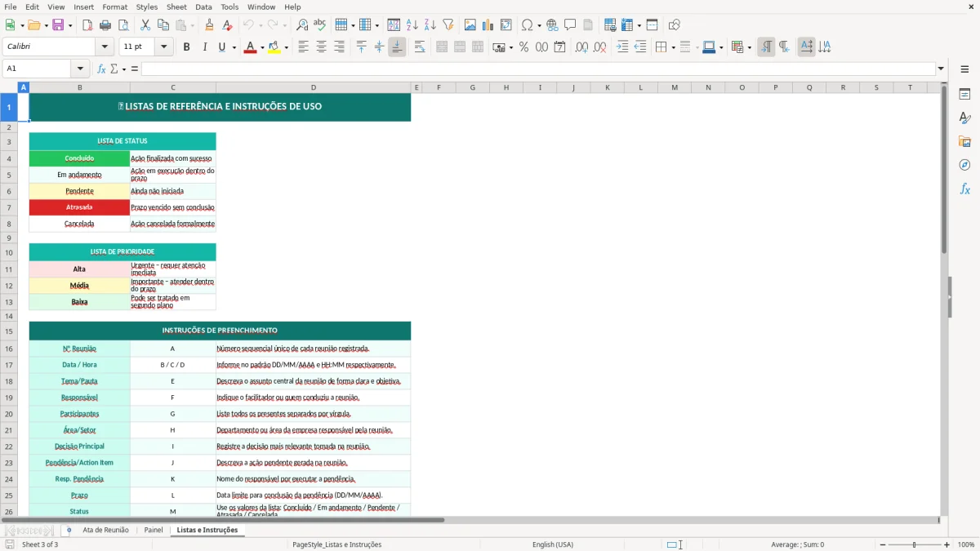Image resolution: width=980 pixels, height=551 pixels.
Task: Apply the red font color swatch
Action: (250, 47)
